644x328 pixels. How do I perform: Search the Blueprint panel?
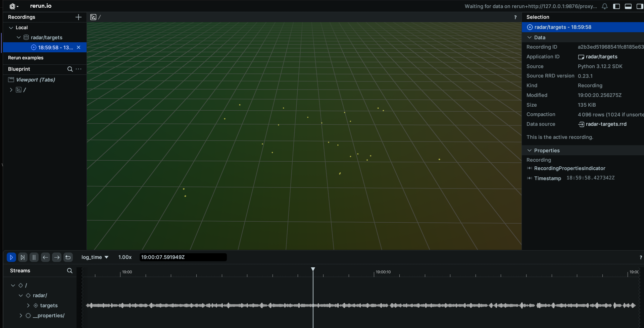(70, 69)
